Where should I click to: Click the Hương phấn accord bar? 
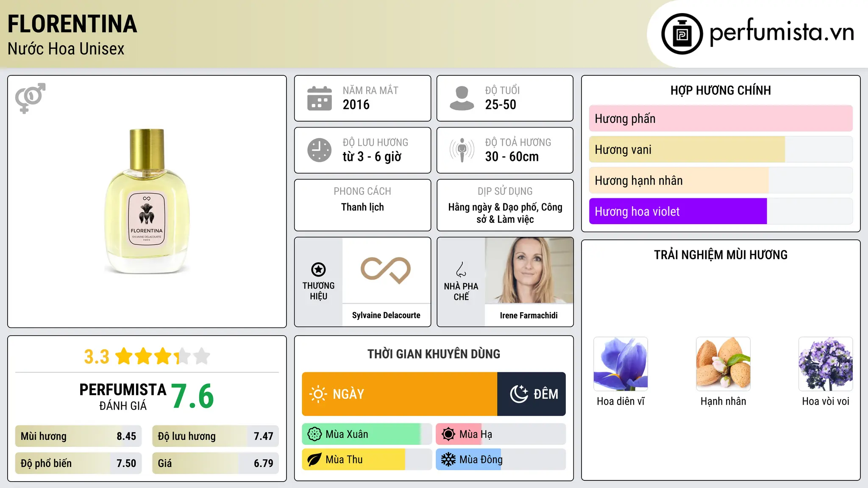[721, 119]
